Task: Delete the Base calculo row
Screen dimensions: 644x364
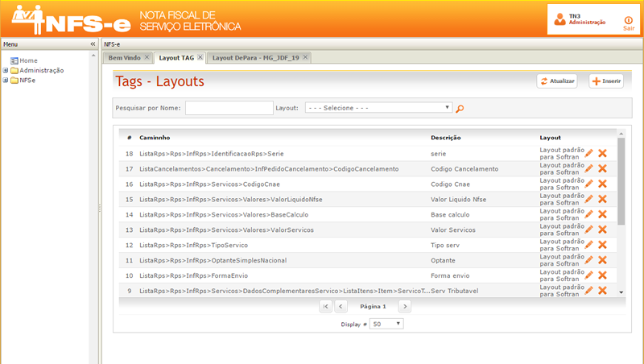Action: (x=602, y=214)
